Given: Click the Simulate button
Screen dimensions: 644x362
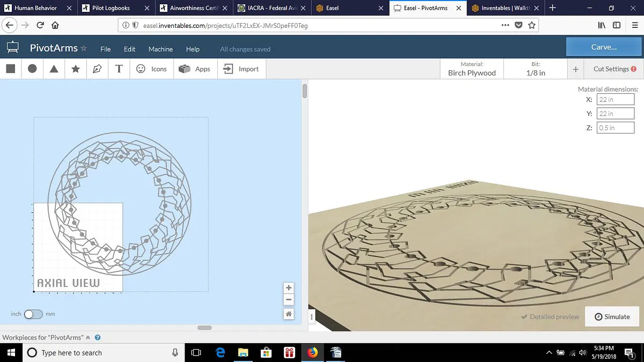Looking at the screenshot, I should click(612, 317).
